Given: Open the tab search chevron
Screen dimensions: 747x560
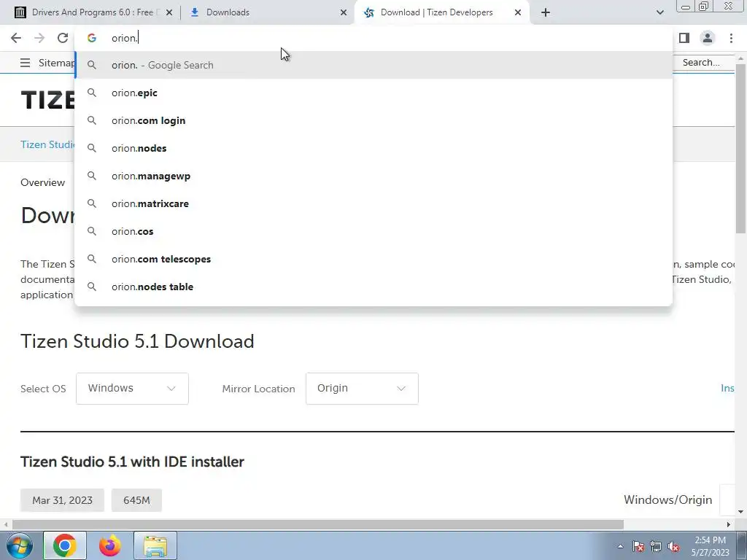Looking at the screenshot, I should point(659,12).
